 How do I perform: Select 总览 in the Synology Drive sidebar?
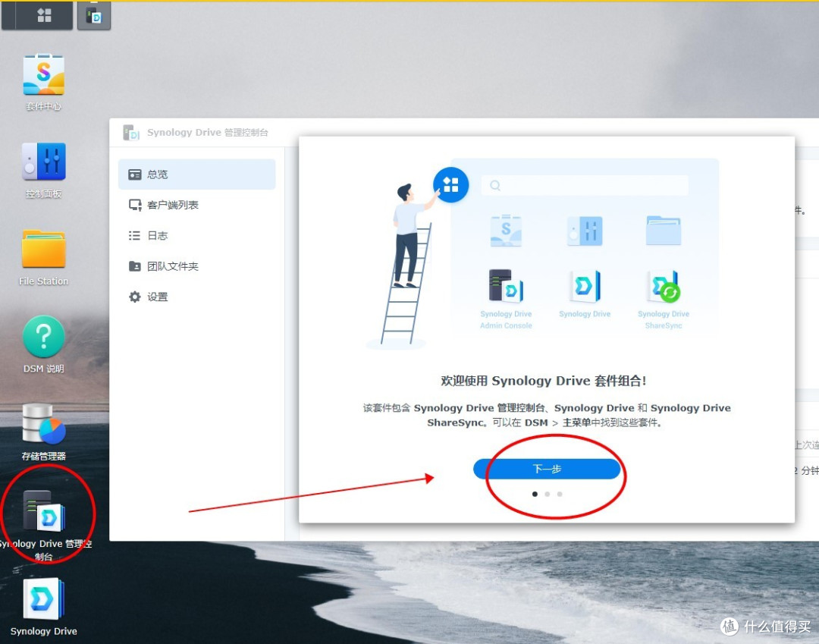pyautogui.click(x=157, y=174)
